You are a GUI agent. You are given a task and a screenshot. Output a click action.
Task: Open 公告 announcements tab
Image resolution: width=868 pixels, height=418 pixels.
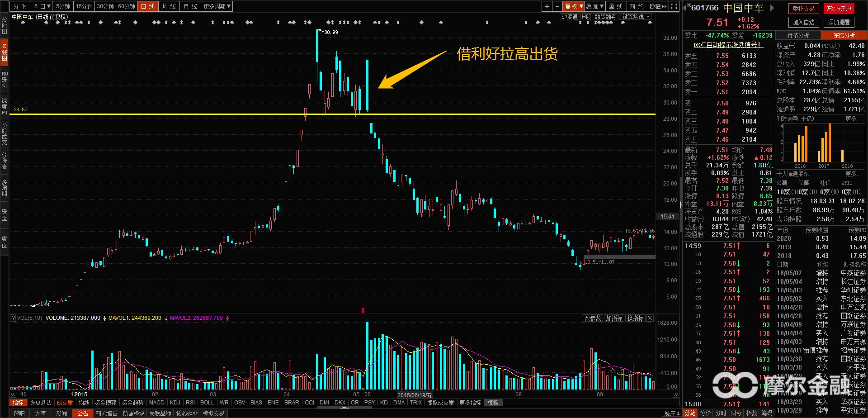[x=83, y=413]
